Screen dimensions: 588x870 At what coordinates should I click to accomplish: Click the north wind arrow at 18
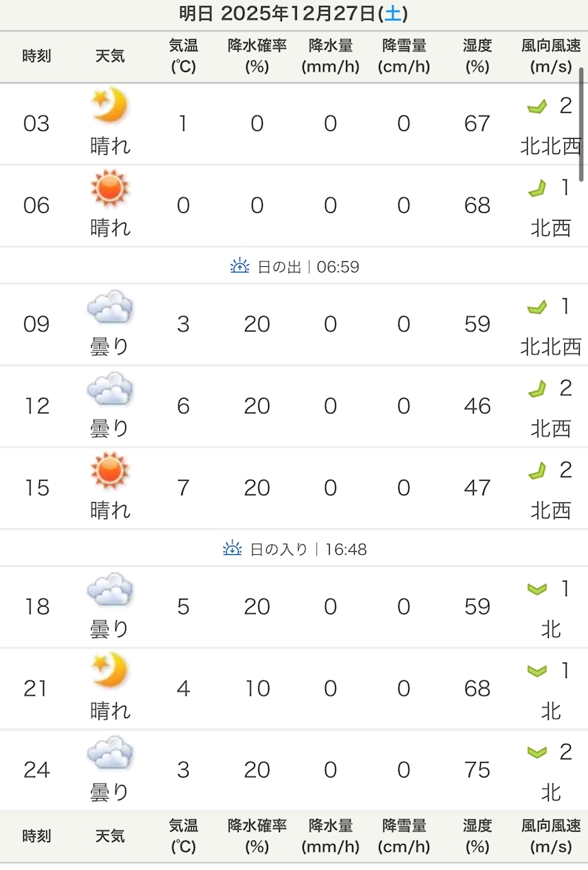click(537, 589)
